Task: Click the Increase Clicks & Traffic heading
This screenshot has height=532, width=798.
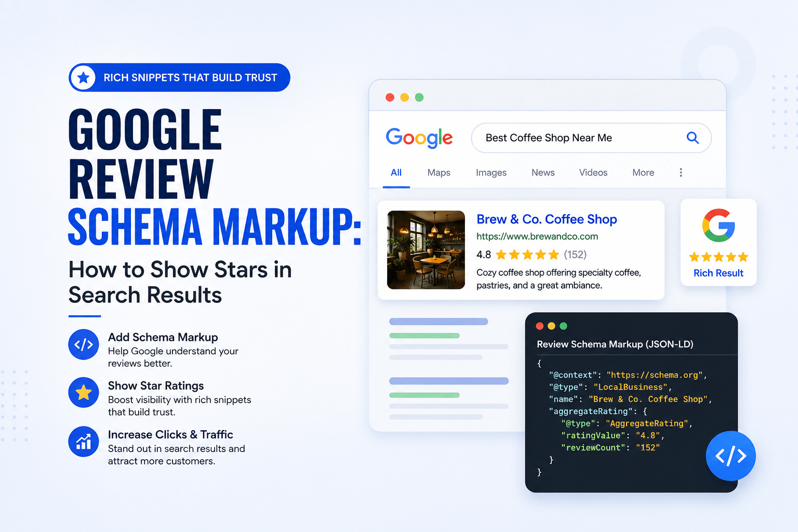Action: coord(170,434)
